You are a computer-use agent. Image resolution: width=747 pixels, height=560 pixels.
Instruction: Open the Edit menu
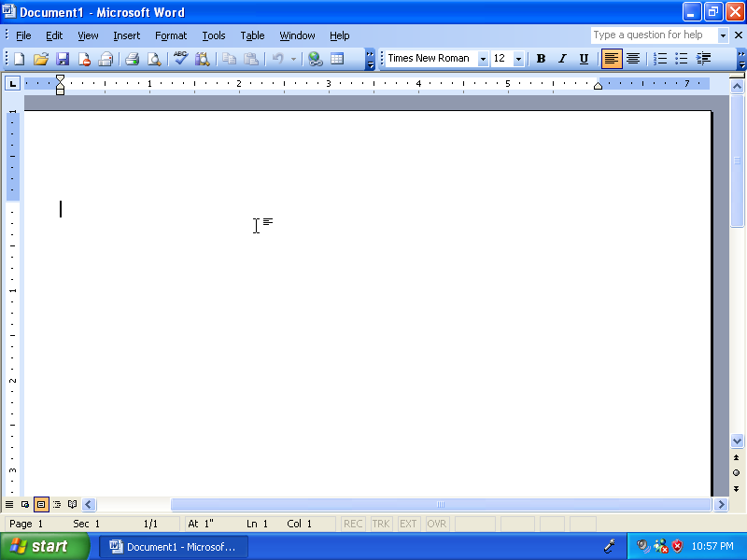[54, 35]
